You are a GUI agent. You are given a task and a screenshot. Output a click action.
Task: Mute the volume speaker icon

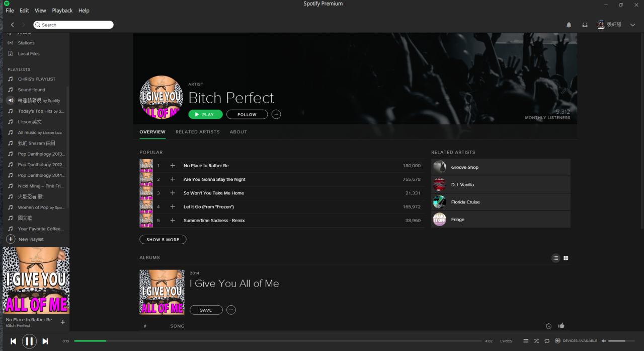(604, 341)
